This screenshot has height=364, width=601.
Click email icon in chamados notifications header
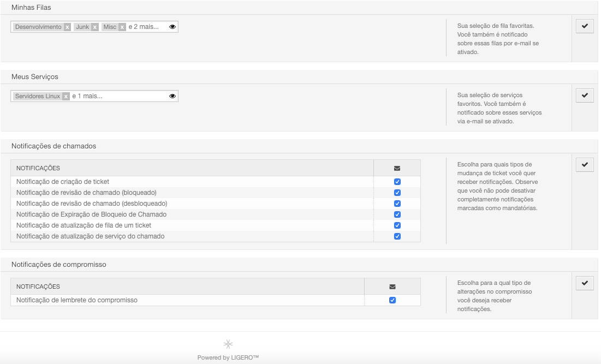point(397,168)
